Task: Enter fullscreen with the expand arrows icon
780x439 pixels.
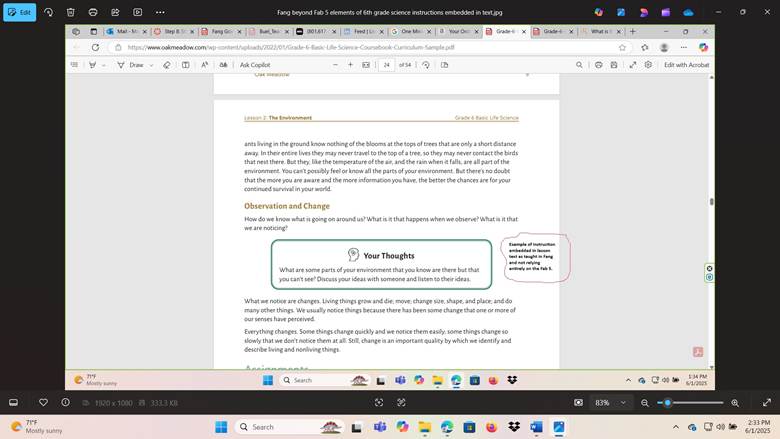Action: (765, 402)
